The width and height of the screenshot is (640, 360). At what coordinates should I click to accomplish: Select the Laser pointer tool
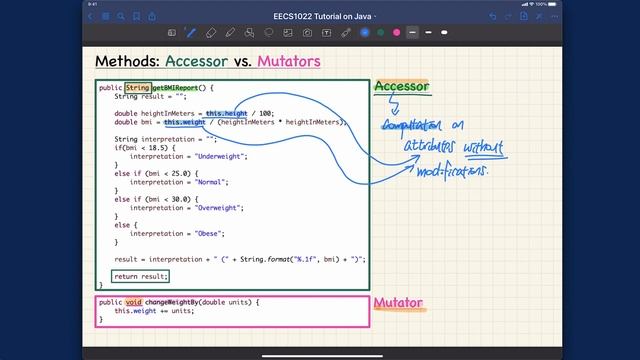346,33
